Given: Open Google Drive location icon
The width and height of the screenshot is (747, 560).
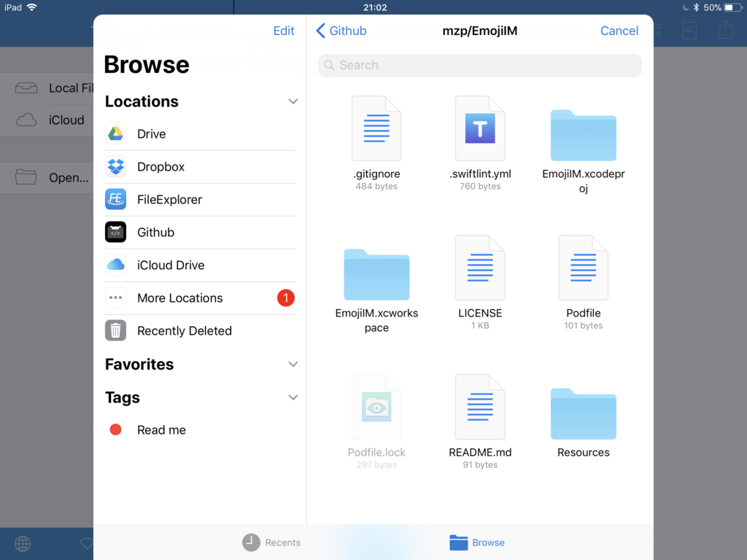Looking at the screenshot, I should click(115, 134).
